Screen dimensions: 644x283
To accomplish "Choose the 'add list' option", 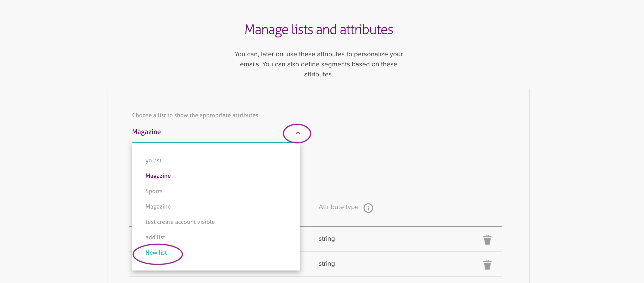I will [x=155, y=237].
